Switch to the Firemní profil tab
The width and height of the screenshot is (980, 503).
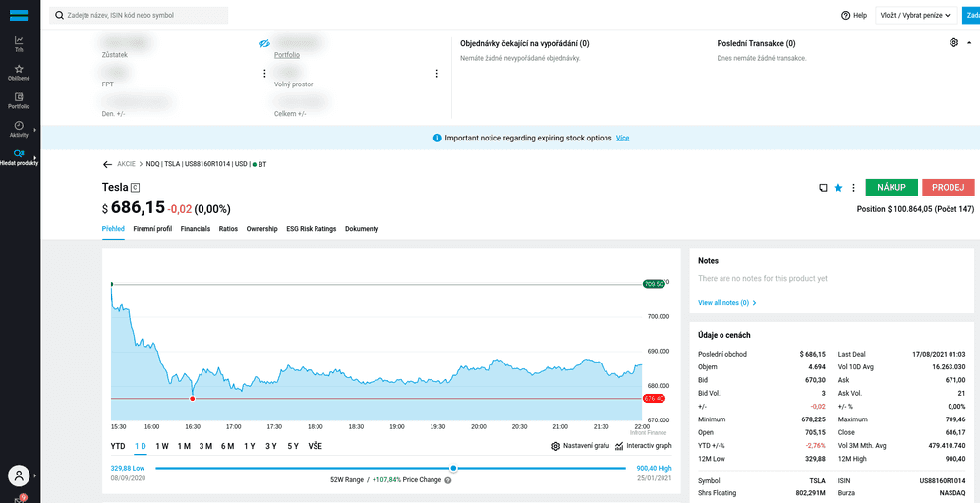[152, 229]
